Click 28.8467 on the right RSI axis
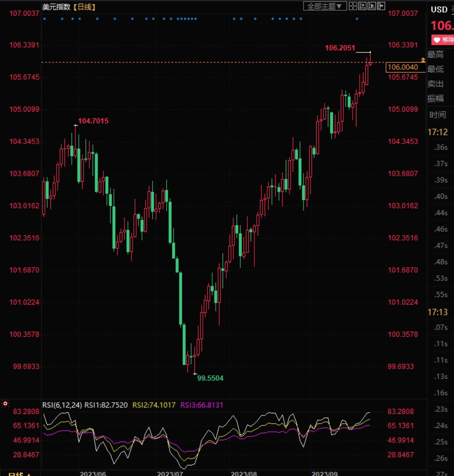454x476 pixels. (x=401, y=455)
